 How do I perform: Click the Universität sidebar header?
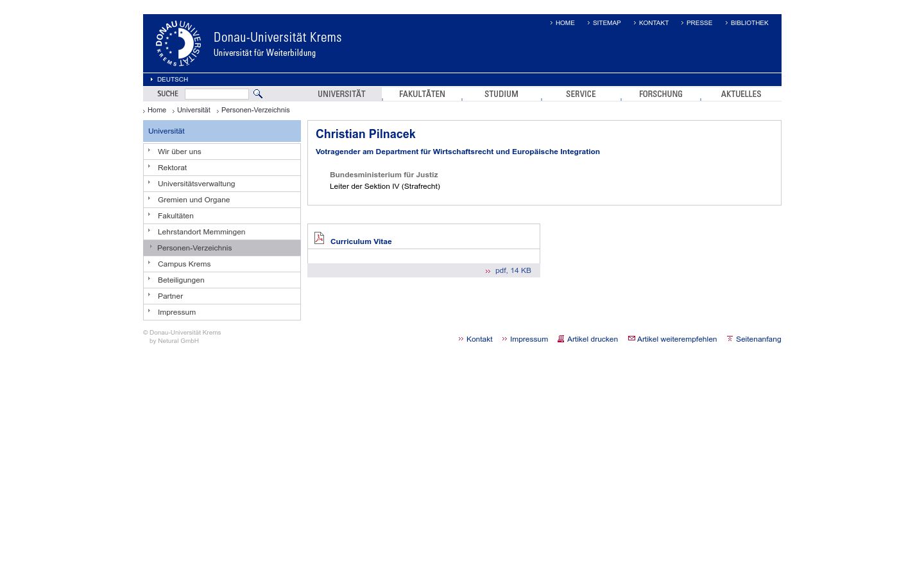pos(222,131)
